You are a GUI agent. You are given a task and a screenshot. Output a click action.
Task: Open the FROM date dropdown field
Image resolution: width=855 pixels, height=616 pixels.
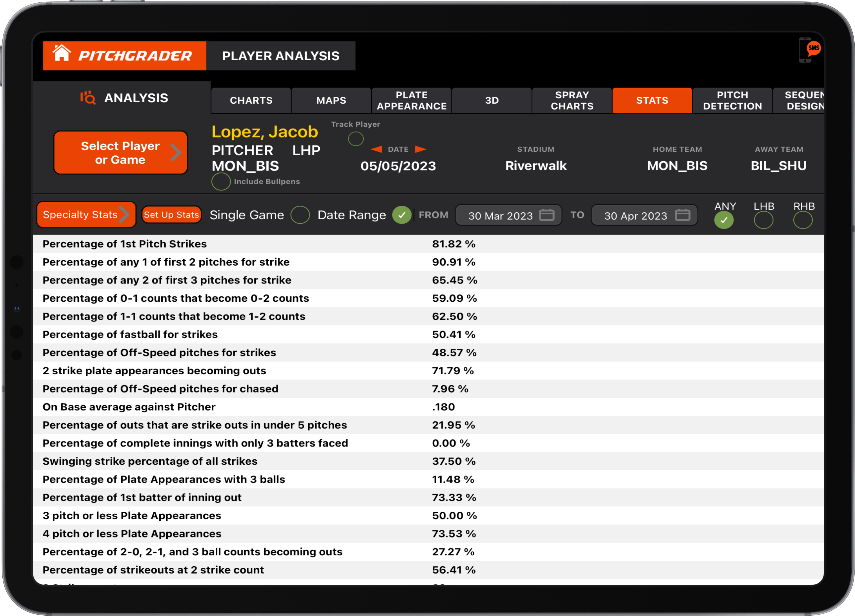coord(501,215)
